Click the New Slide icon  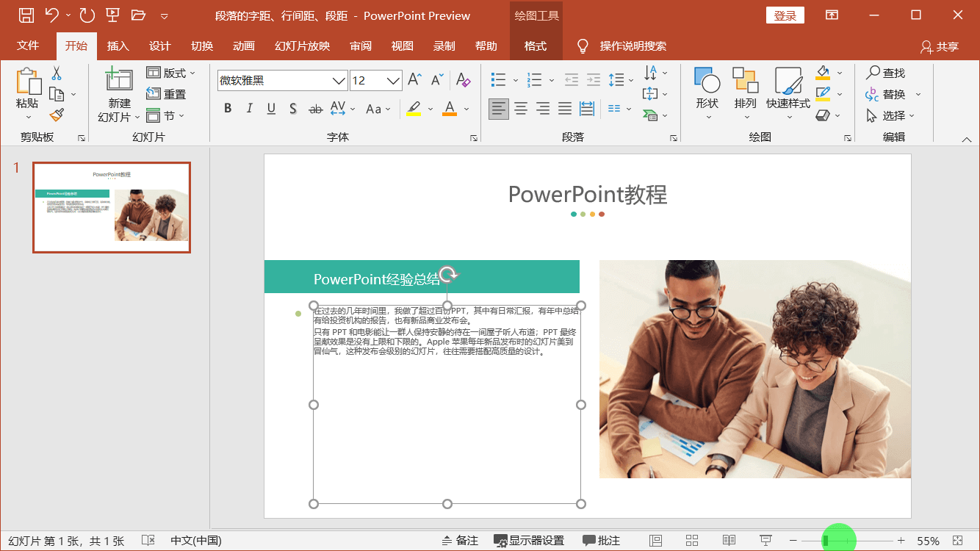coord(119,80)
